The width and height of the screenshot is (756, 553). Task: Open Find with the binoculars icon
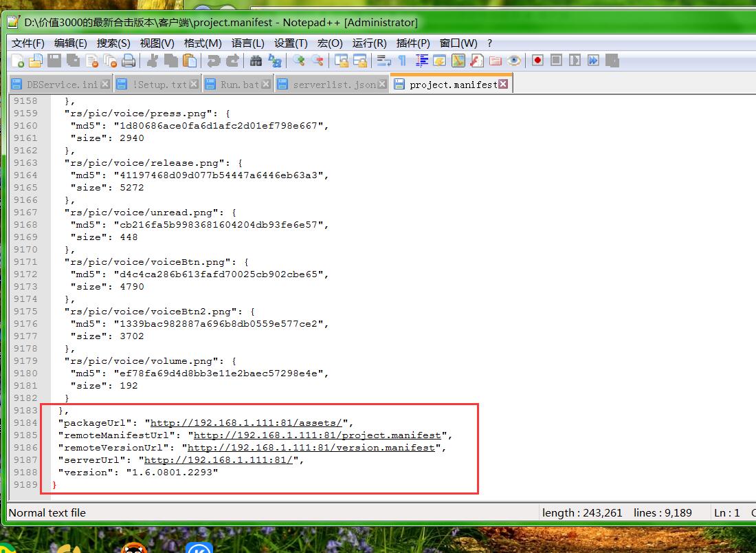tap(256, 61)
